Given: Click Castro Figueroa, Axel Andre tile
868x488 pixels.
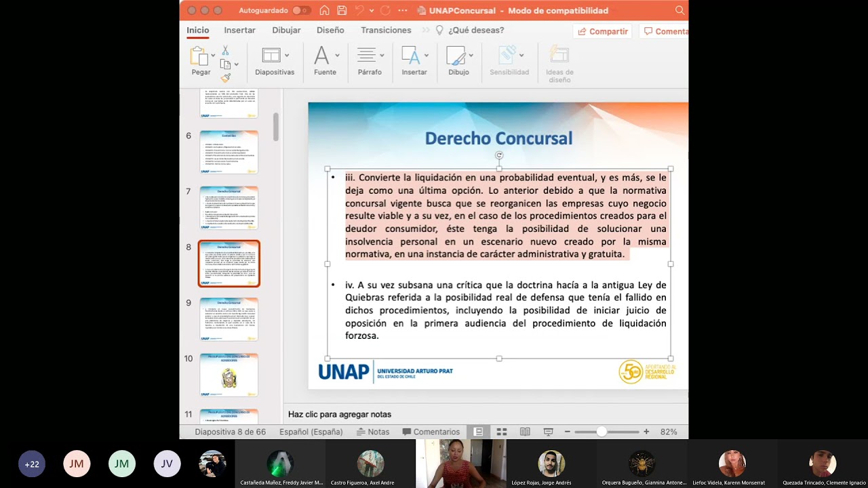Looking at the screenshot, I should point(370,464).
